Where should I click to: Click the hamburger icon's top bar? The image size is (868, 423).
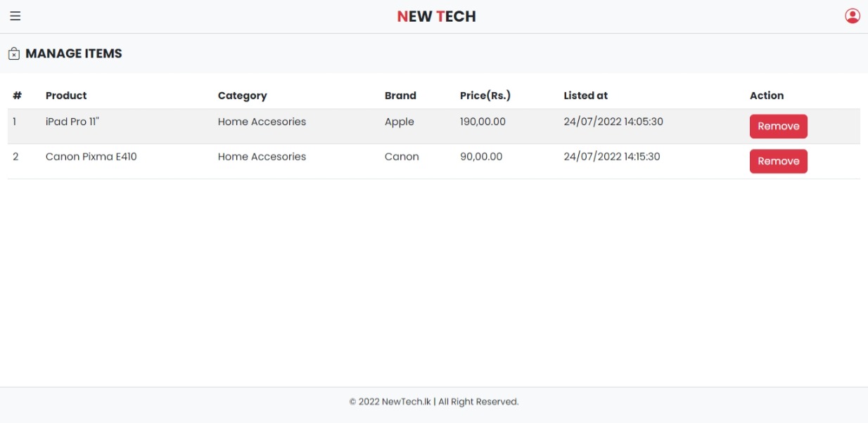[x=15, y=12]
